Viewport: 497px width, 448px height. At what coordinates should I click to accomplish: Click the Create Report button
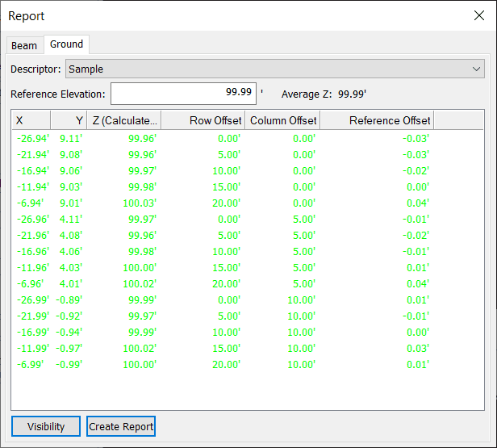click(x=121, y=426)
